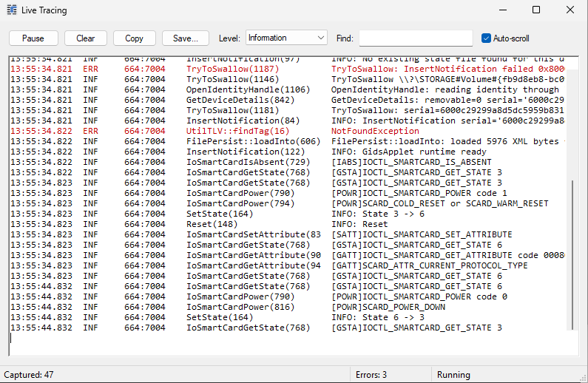
Task: Clear the trace log
Action: pyautogui.click(x=86, y=38)
